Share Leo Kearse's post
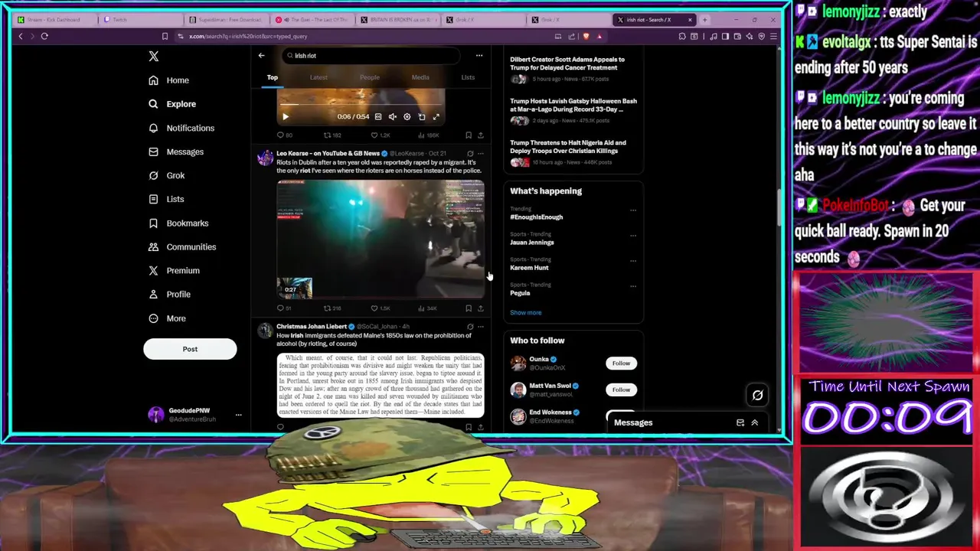Viewport: 980px width, 551px height. (481, 308)
